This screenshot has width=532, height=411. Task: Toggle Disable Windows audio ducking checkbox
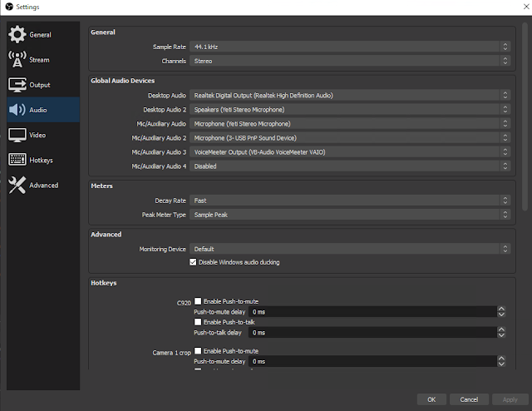tap(193, 262)
